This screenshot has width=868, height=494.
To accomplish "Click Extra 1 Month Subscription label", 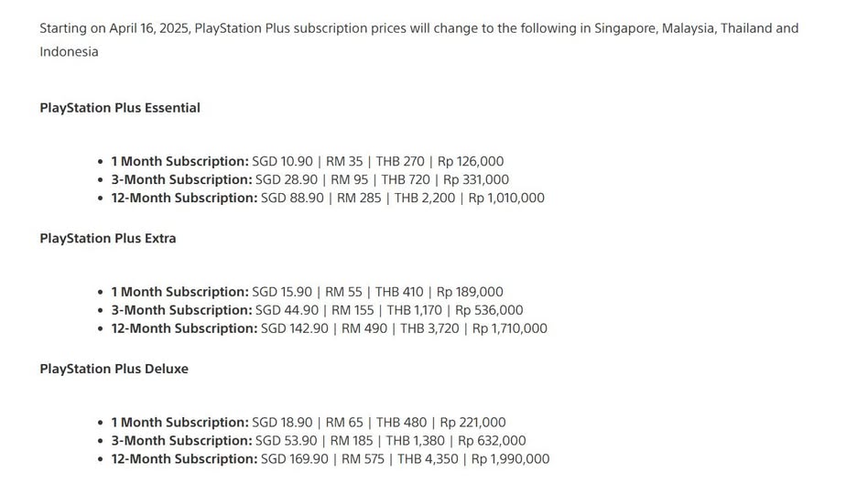I will (179, 292).
